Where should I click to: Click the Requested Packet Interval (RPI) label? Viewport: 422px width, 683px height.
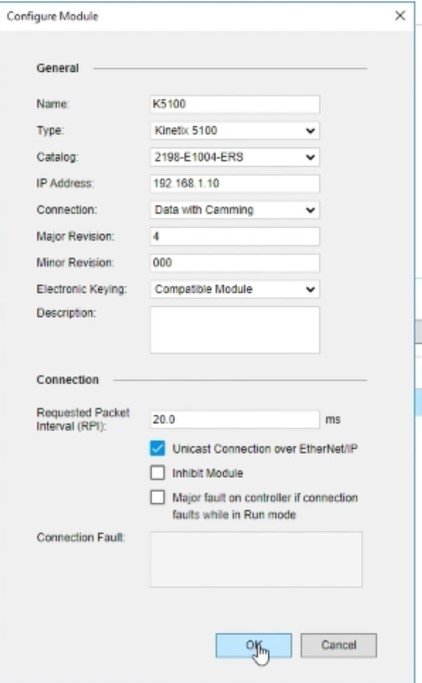[x=83, y=419]
